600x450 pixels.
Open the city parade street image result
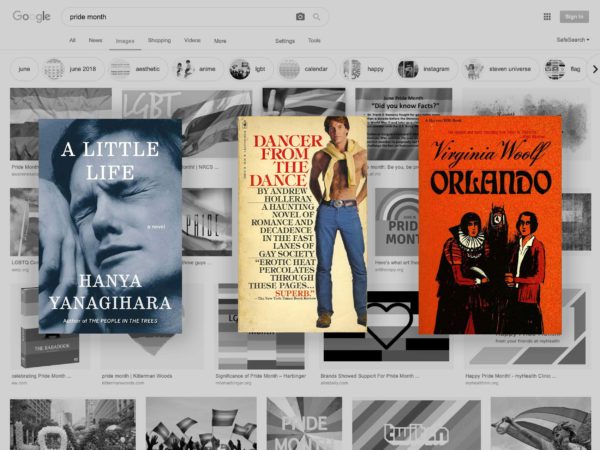tap(73, 425)
